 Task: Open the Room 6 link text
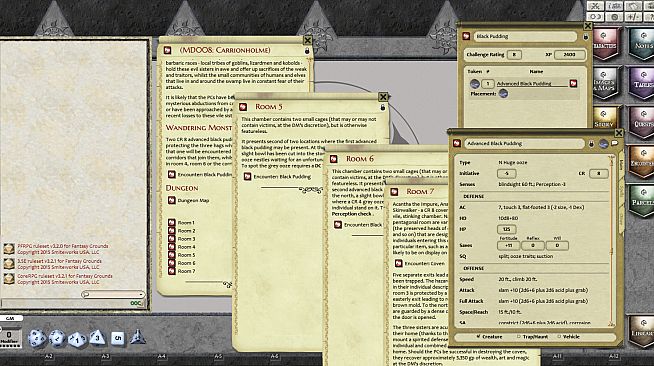click(186, 263)
